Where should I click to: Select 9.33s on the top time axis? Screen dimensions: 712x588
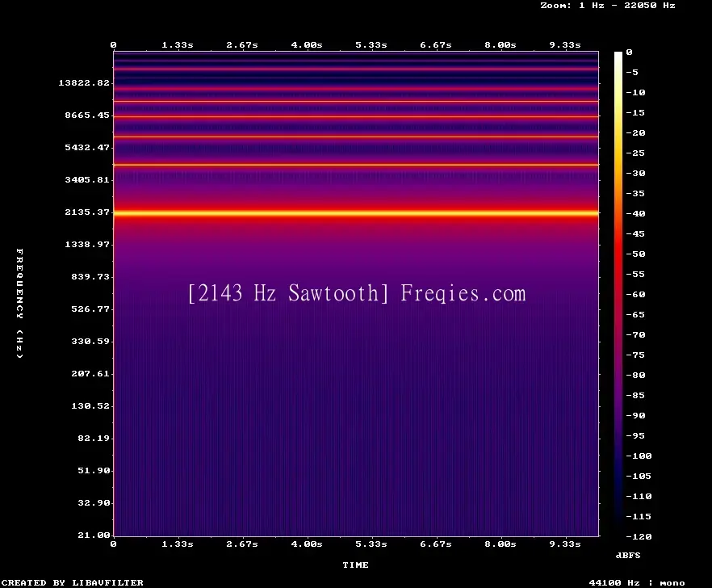click(565, 44)
